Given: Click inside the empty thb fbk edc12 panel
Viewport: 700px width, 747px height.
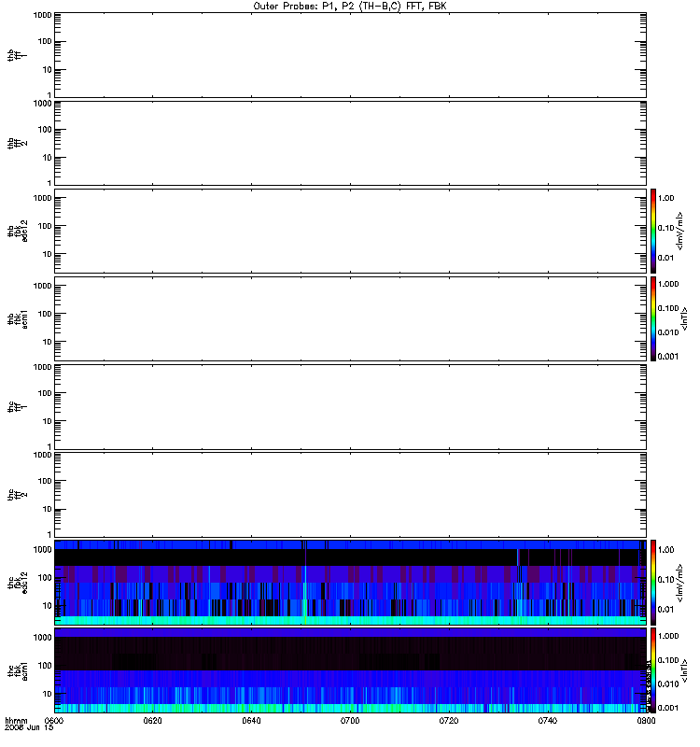Looking at the screenshot, I should tap(350, 231).
